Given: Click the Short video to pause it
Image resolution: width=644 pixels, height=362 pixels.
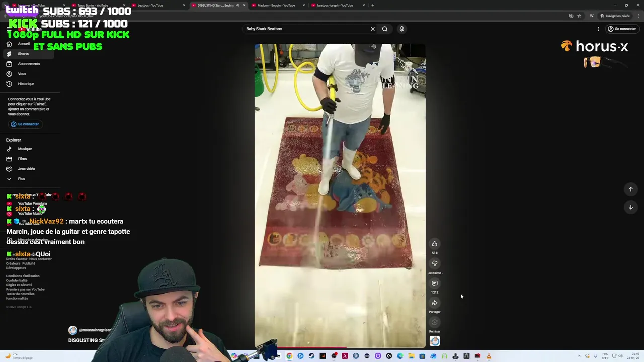Looking at the screenshot, I should (x=340, y=195).
